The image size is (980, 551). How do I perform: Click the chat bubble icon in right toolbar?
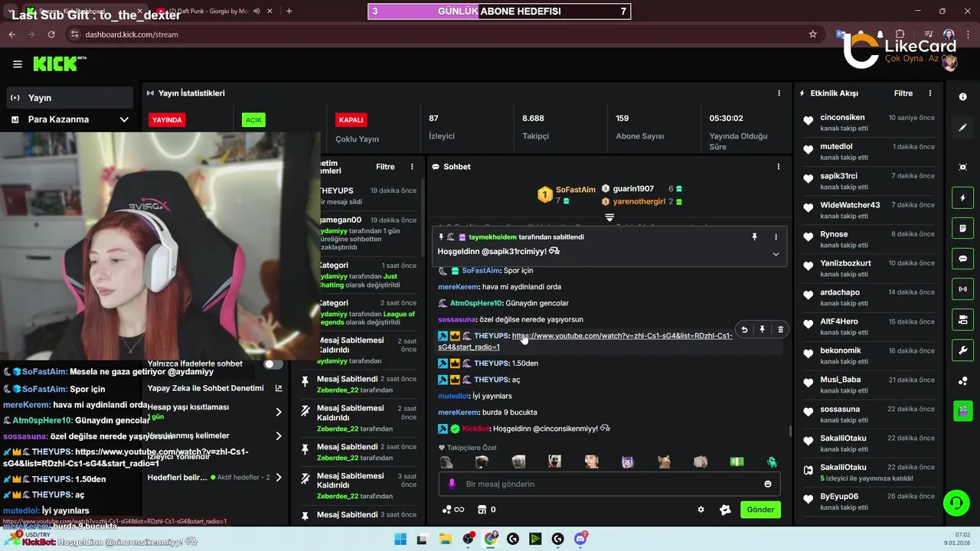pyautogui.click(x=962, y=259)
